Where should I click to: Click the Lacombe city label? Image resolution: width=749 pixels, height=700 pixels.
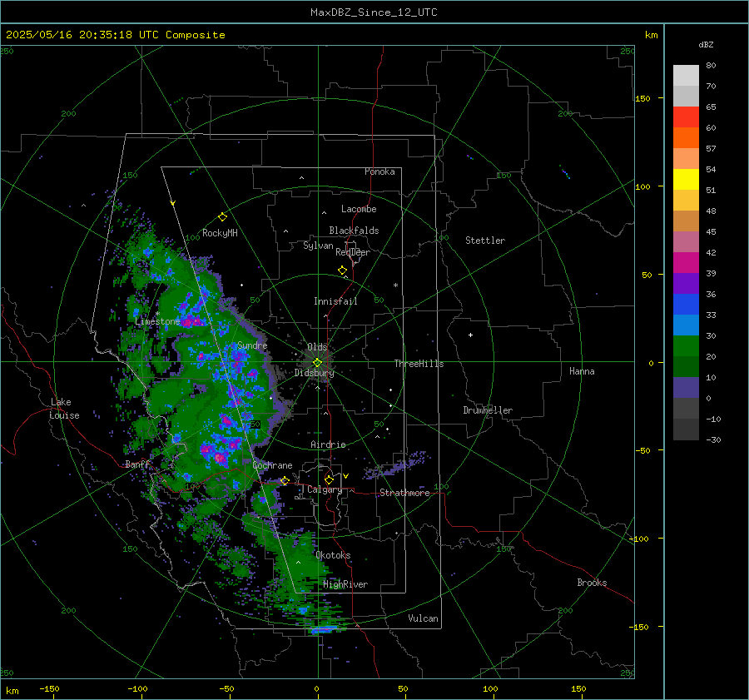pos(359,209)
